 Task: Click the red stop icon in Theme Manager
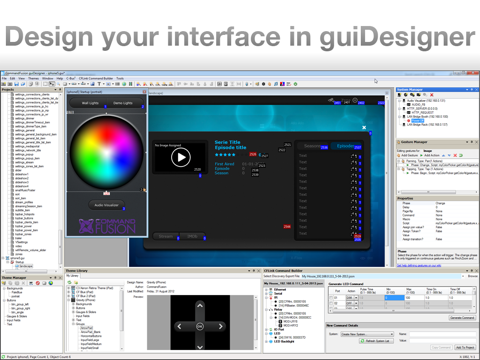pos(38,283)
